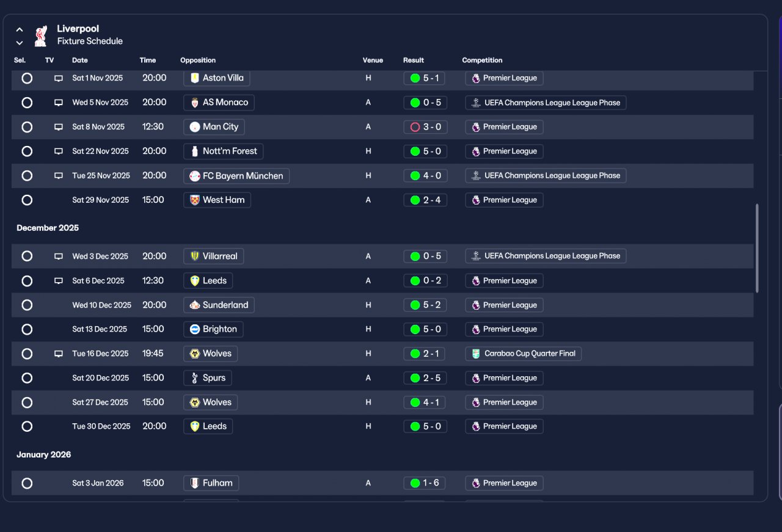Click the Competition column header
The height and width of the screenshot is (532, 782).
click(x=482, y=60)
